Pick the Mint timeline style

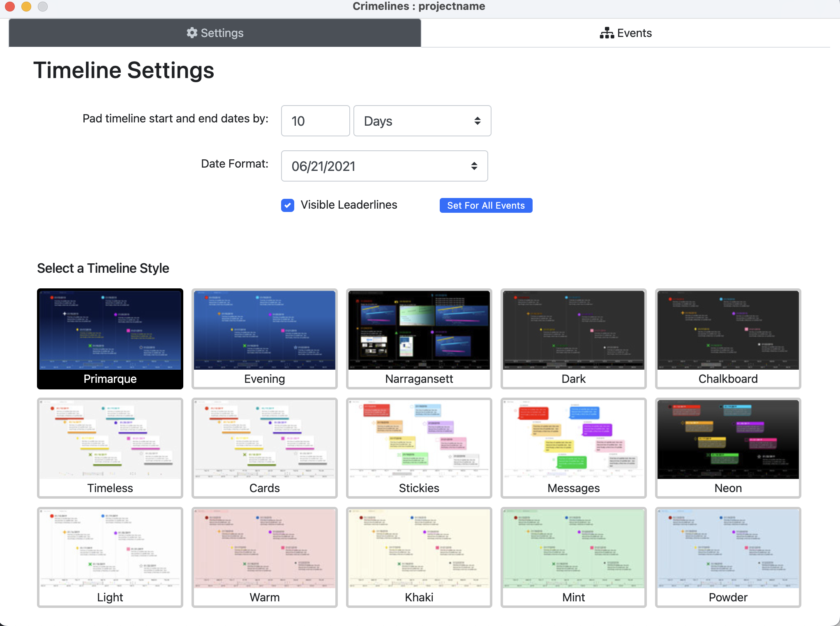coord(574,557)
